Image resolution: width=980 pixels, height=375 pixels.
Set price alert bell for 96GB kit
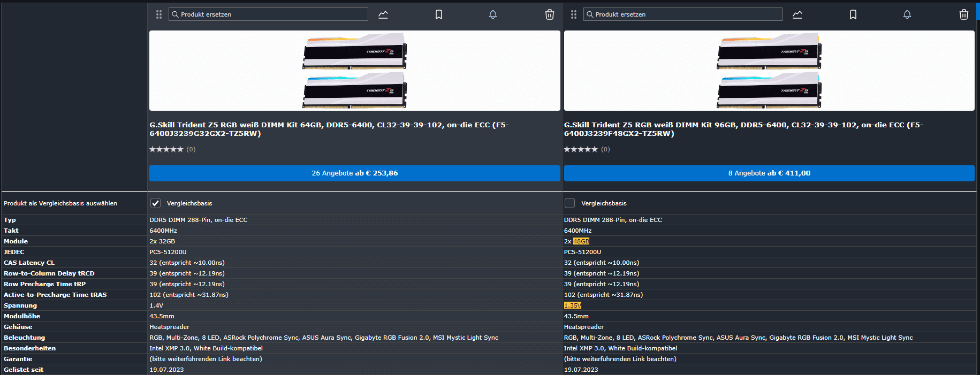(x=907, y=14)
